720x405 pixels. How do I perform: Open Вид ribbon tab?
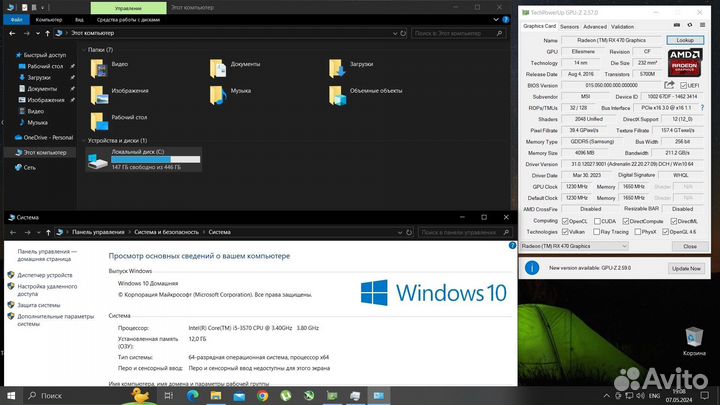click(x=79, y=20)
